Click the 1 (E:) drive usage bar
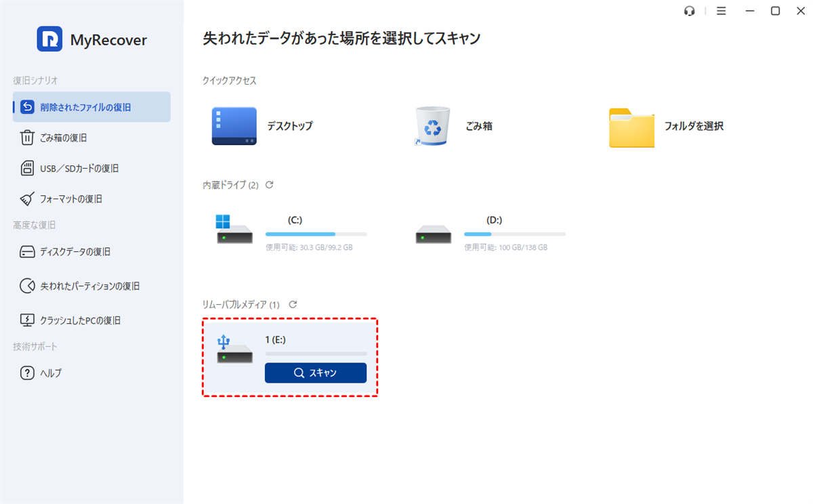The width and height of the screenshot is (813, 504). (316, 354)
